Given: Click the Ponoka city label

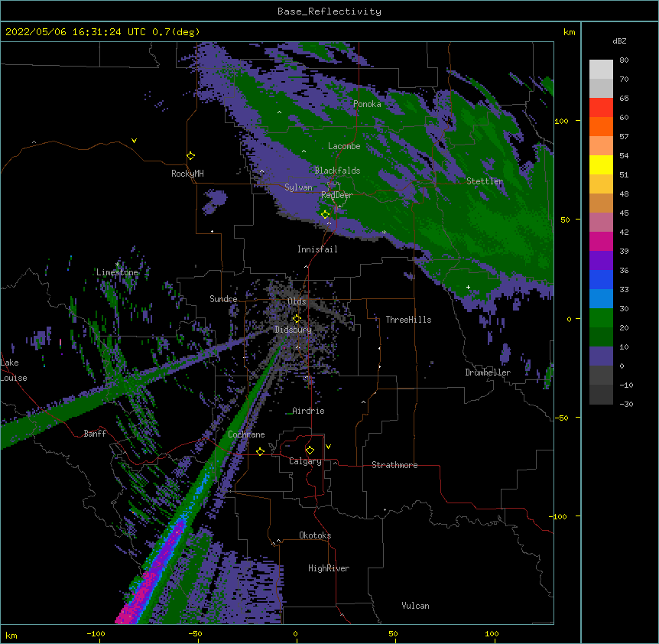Looking at the screenshot, I should tap(367, 104).
